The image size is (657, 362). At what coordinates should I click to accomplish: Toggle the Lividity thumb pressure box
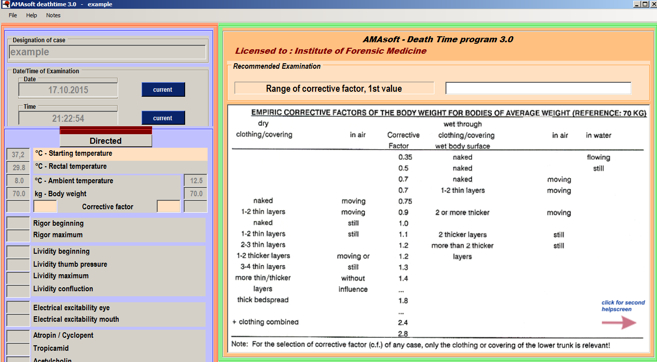[x=18, y=264]
